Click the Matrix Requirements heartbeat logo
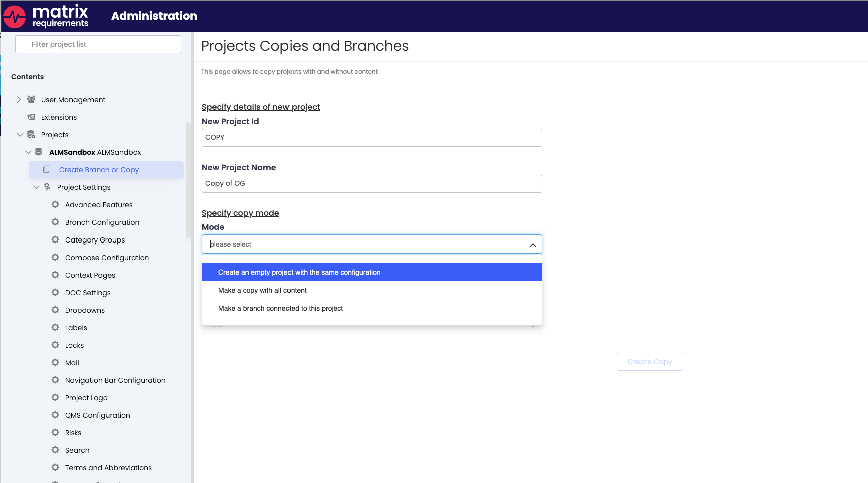 click(x=15, y=17)
